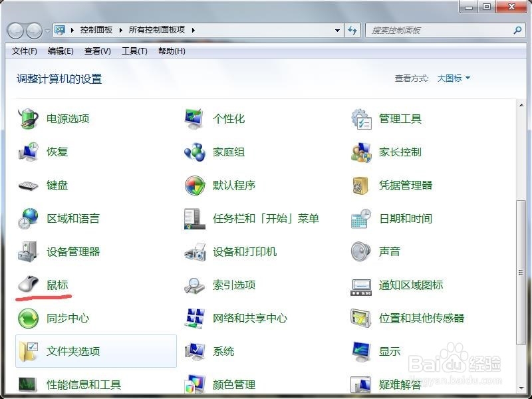Open 键盘 keyboard settings

(x=55, y=185)
